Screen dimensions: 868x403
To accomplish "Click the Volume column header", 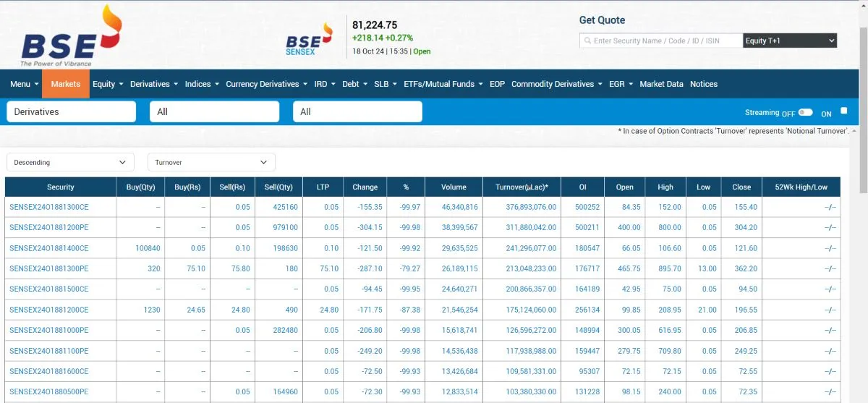I will pyautogui.click(x=454, y=187).
